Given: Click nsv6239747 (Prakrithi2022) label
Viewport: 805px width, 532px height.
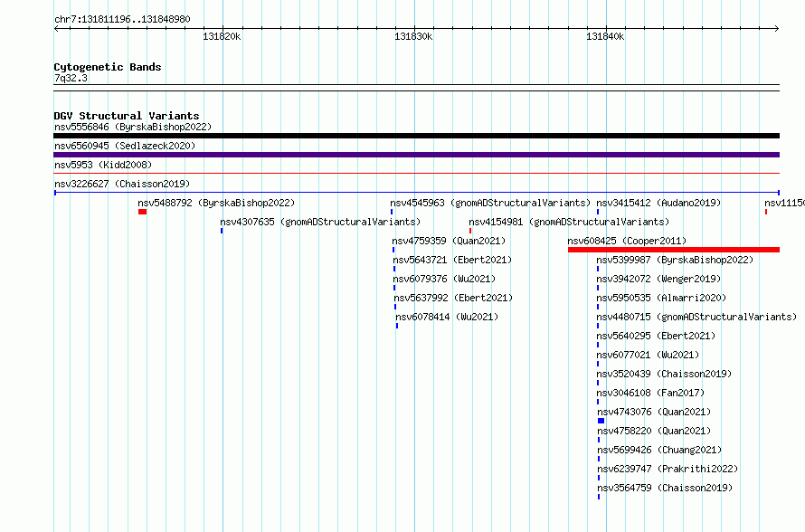Looking at the screenshot, I should tap(668, 469).
